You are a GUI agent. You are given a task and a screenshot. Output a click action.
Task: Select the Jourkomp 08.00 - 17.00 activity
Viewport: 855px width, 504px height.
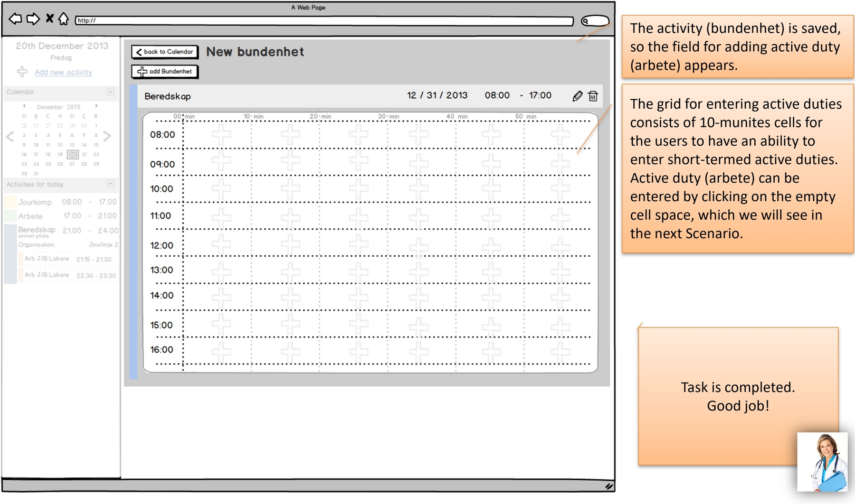point(61,202)
